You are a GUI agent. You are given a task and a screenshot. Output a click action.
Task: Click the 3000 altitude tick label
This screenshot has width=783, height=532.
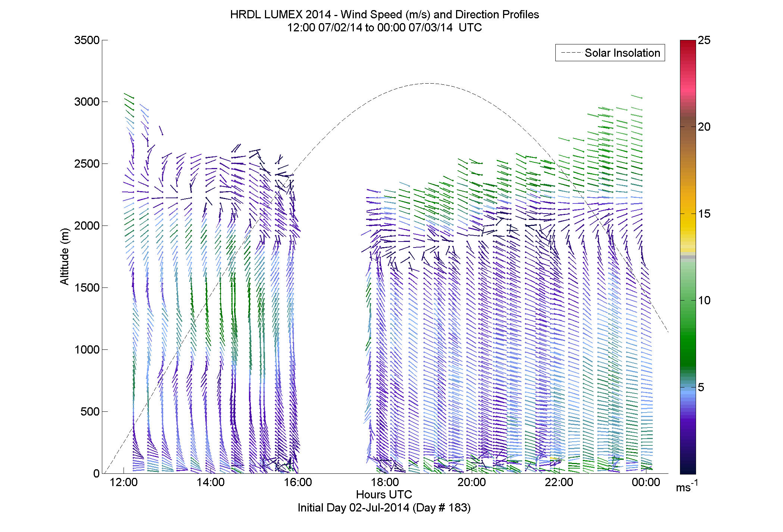click(x=87, y=102)
